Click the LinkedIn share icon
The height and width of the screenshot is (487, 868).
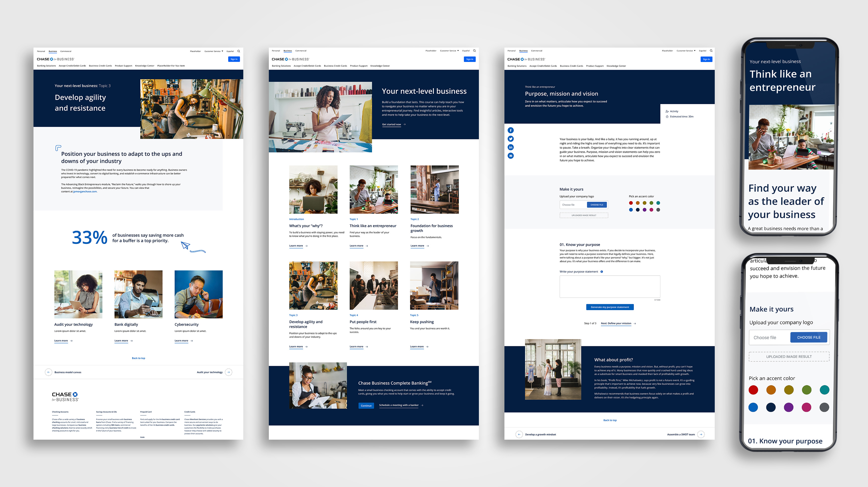510,147
